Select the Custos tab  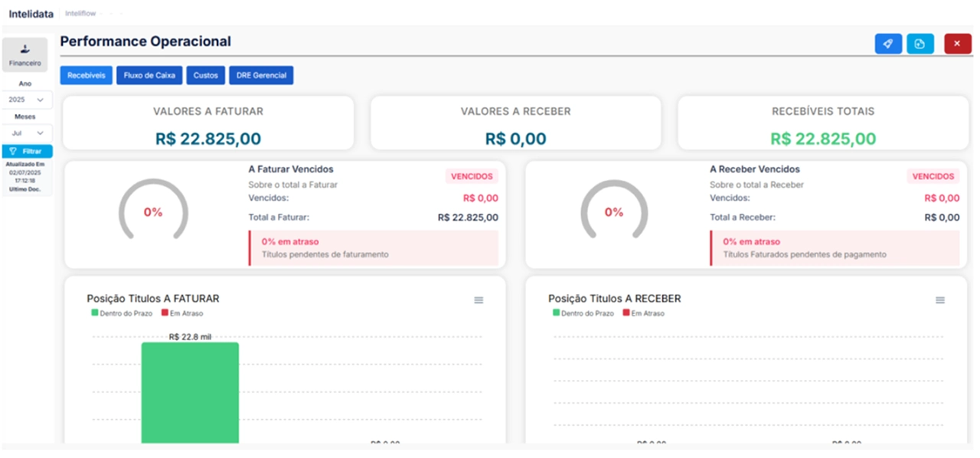[x=205, y=75]
